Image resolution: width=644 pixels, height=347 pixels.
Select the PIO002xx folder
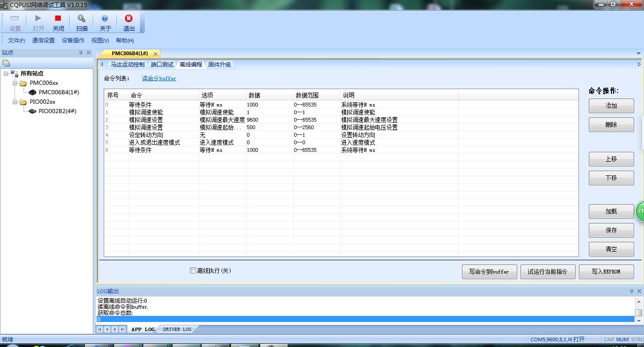pos(42,102)
